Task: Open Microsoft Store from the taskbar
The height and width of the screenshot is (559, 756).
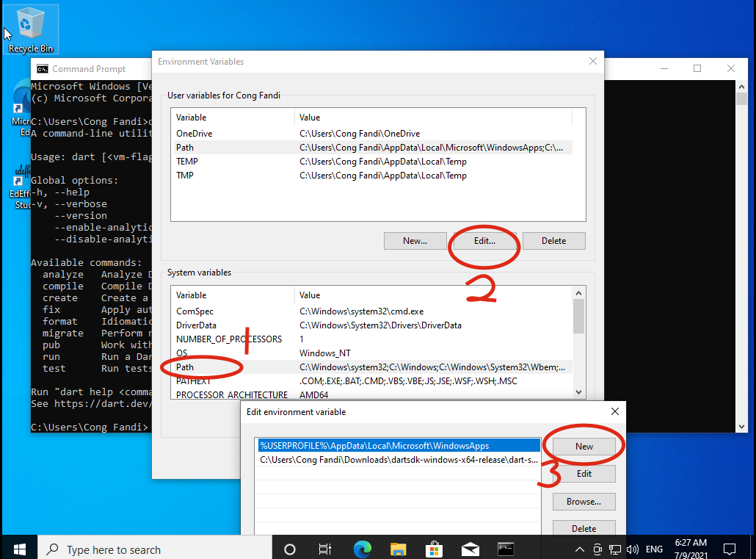Action: click(434, 549)
